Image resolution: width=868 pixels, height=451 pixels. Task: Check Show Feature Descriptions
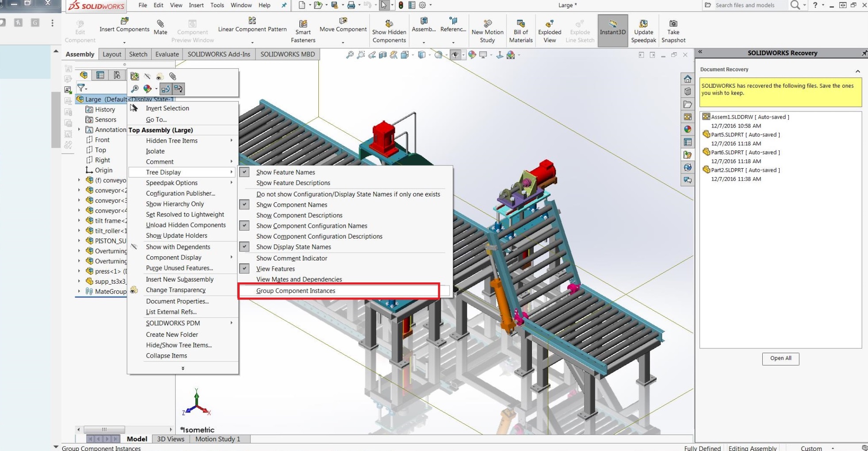[293, 183]
